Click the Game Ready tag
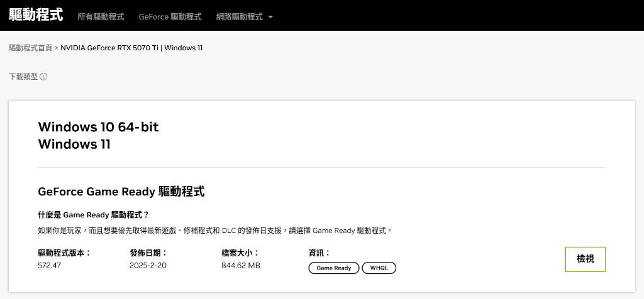This screenshot has width=644, height=299. point(334,268)
